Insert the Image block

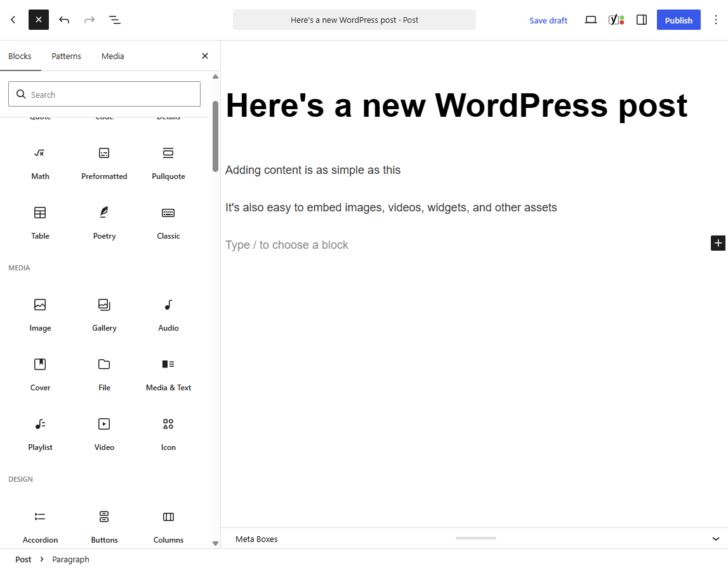40,315
